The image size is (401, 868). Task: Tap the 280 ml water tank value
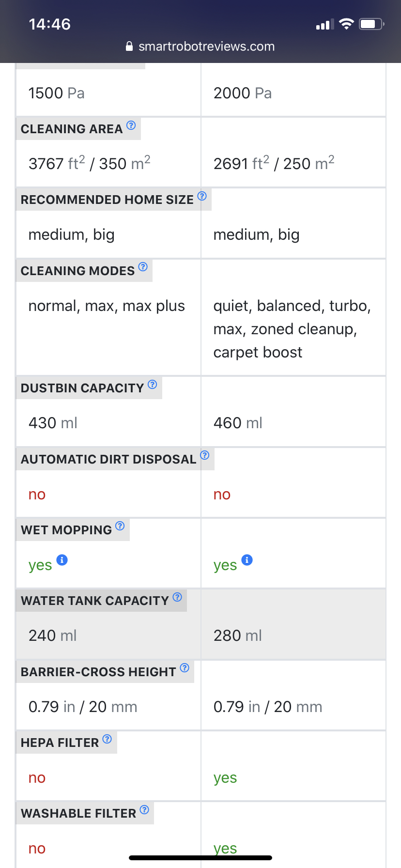coord(238,635)
